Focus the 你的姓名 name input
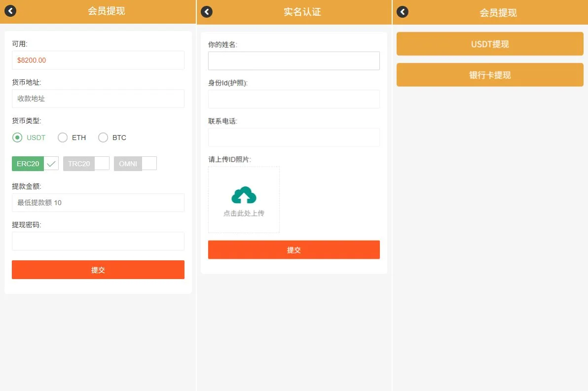This screenshot has height=391, width=588. 294,61
